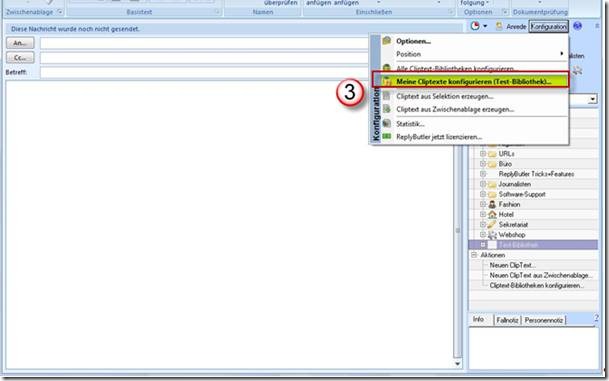Click the note text area below Info tab

(534, 348)
